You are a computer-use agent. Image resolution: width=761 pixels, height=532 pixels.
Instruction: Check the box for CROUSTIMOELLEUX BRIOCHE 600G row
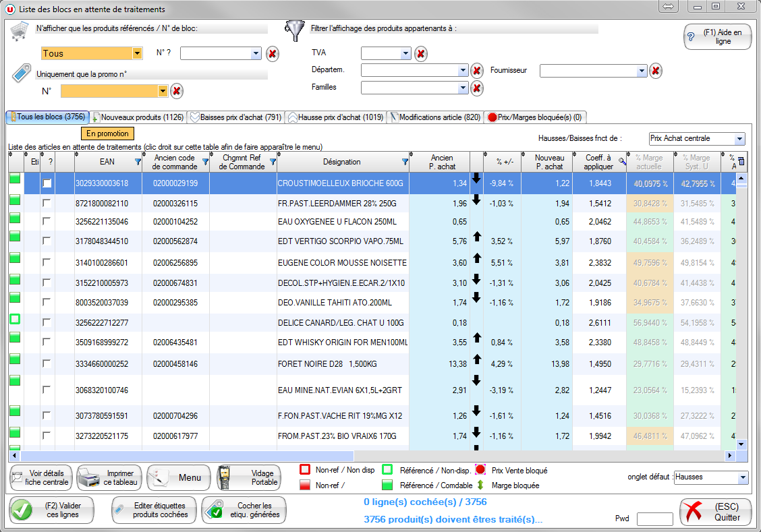(47, 183)
